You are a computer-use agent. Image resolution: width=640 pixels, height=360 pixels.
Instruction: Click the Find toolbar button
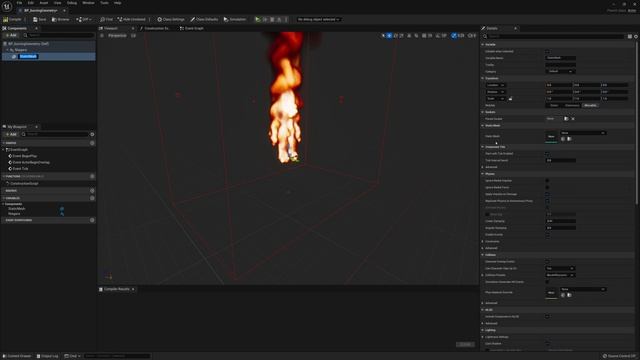106,19
